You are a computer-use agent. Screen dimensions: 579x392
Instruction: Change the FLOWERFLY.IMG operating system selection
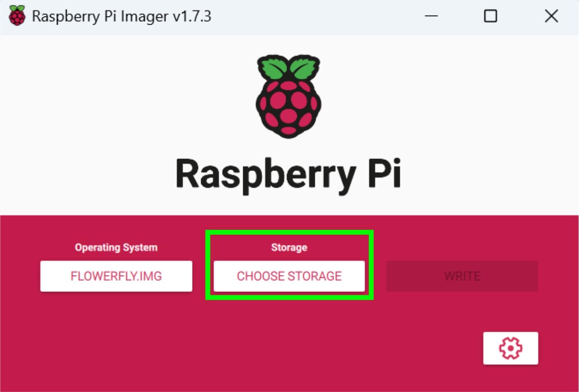point(116,276)
